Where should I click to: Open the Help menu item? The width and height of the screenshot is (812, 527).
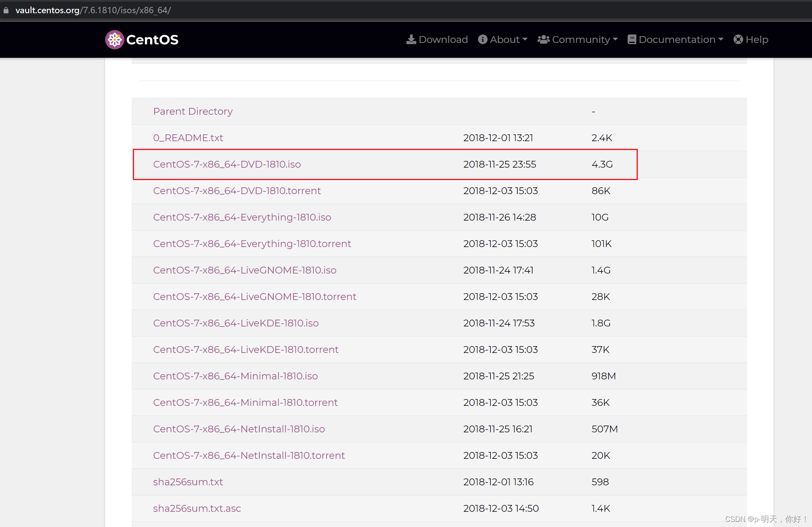pyautogui.click(x=757, y=40)
